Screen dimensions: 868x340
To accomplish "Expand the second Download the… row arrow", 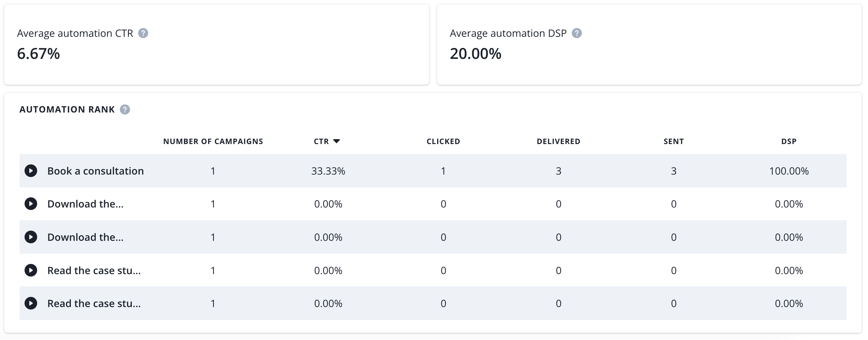I will pos(31,237).
